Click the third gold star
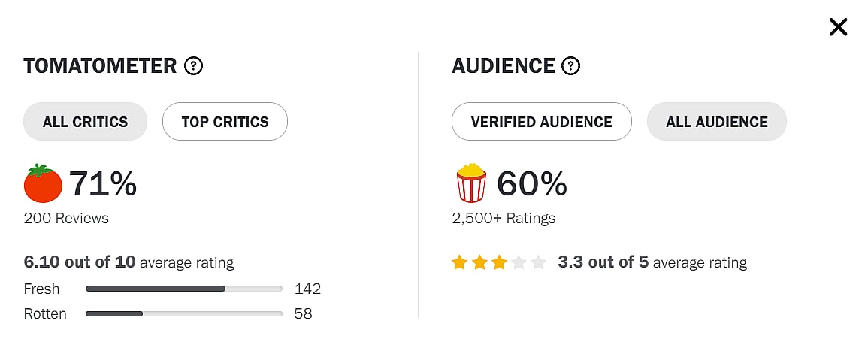The height and width of the screenshot is (354, 868). tap(499, 263)
